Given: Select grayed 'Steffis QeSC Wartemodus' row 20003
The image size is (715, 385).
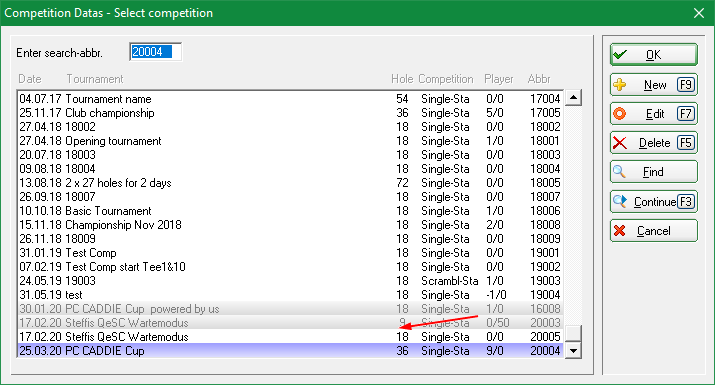Looking at the screenshot, I should pos(290,323).
